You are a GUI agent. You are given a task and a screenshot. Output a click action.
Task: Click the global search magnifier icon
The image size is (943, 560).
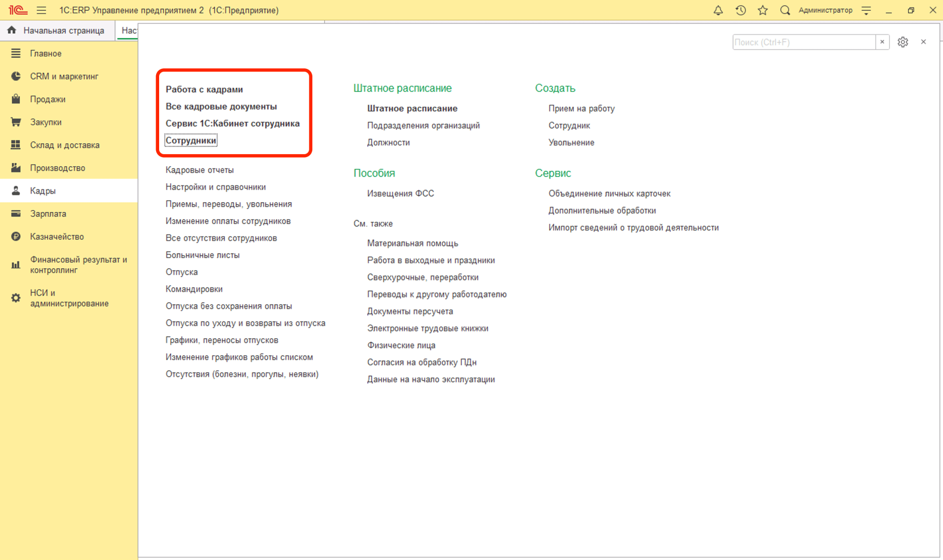(x=785, y=10)
